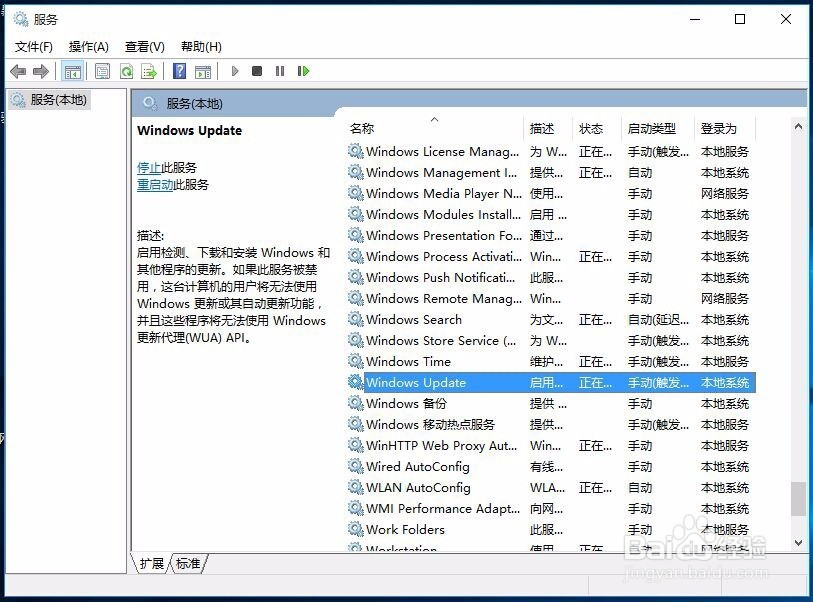Screen dimensions: 813x602
Task: Click the Back navigation arrow
Action: 18,71
